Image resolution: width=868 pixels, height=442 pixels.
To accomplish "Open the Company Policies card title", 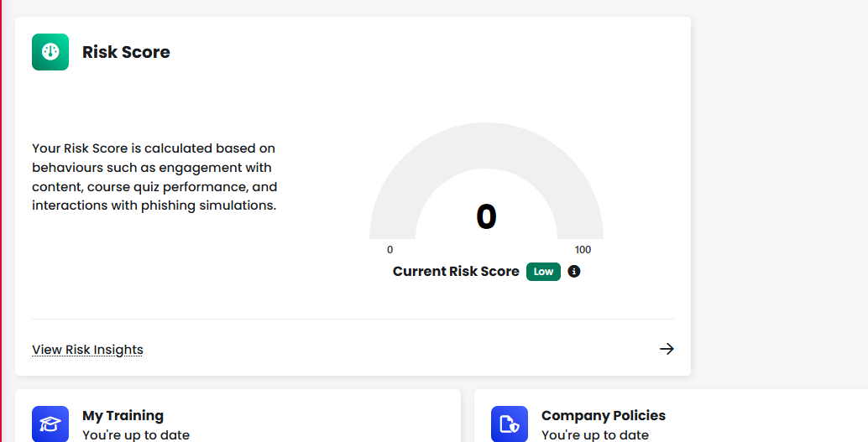I will (604, 415).
